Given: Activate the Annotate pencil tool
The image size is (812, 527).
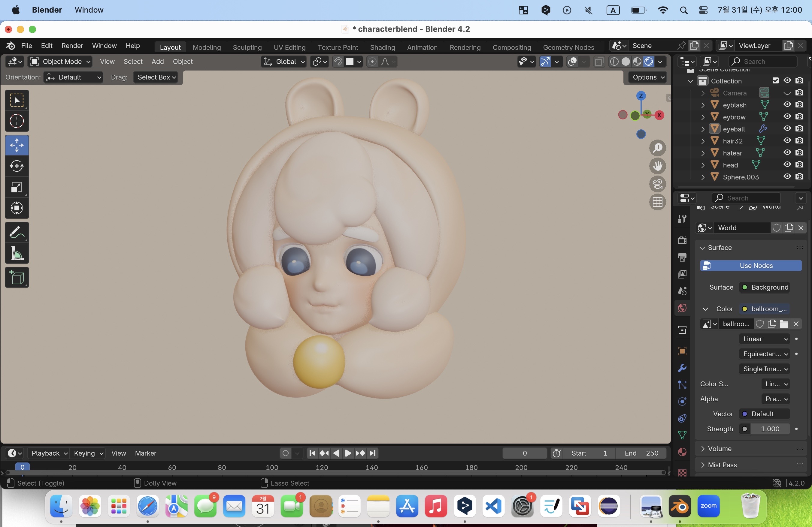Looking at the screenshot, I should tap(17, 233).
